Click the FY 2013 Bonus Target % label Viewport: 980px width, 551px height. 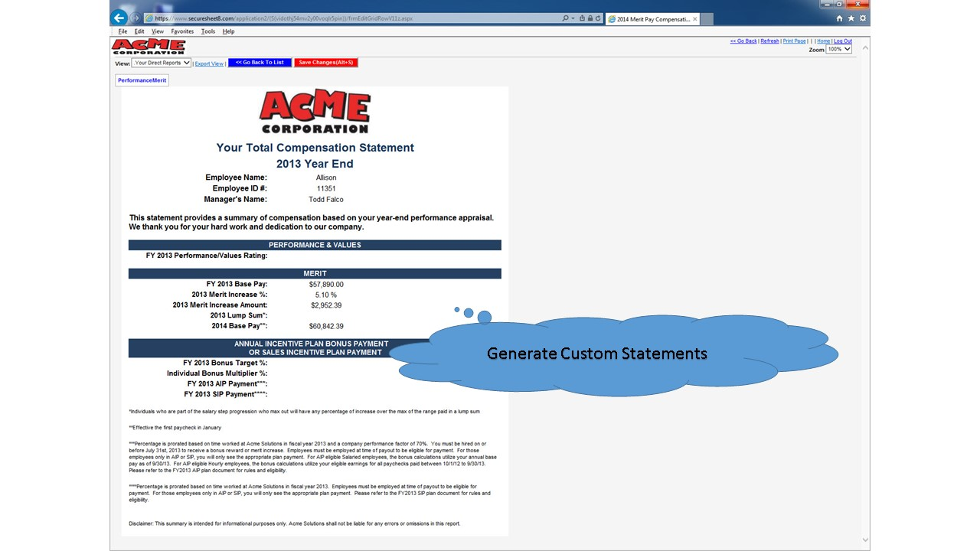click(x=225, y=363)
